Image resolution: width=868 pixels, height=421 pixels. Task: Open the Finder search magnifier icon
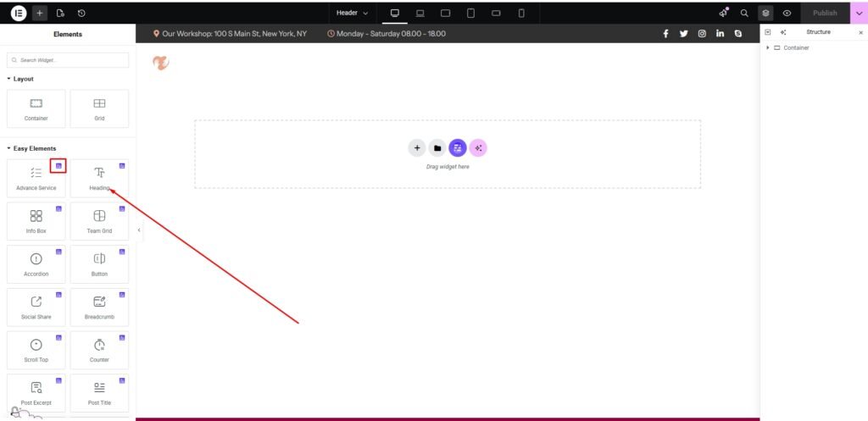pyautogui.click(x=744, y=13)
